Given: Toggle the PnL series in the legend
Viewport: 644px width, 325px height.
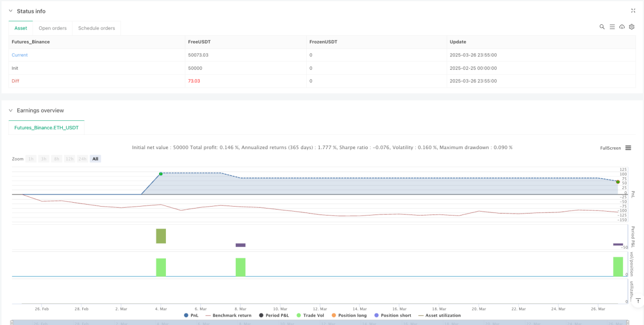Looking at the screenshot, I should pyautogui.click(x=191, y=315).
